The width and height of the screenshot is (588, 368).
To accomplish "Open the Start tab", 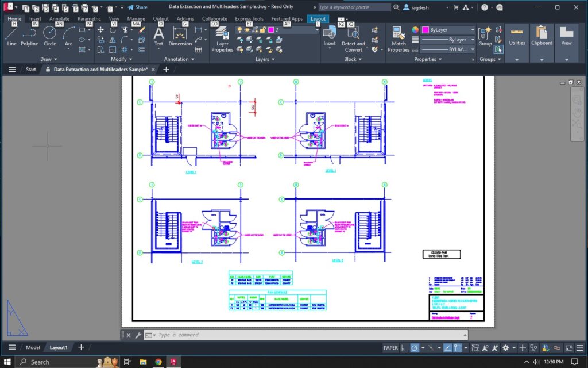I will 31,70.
